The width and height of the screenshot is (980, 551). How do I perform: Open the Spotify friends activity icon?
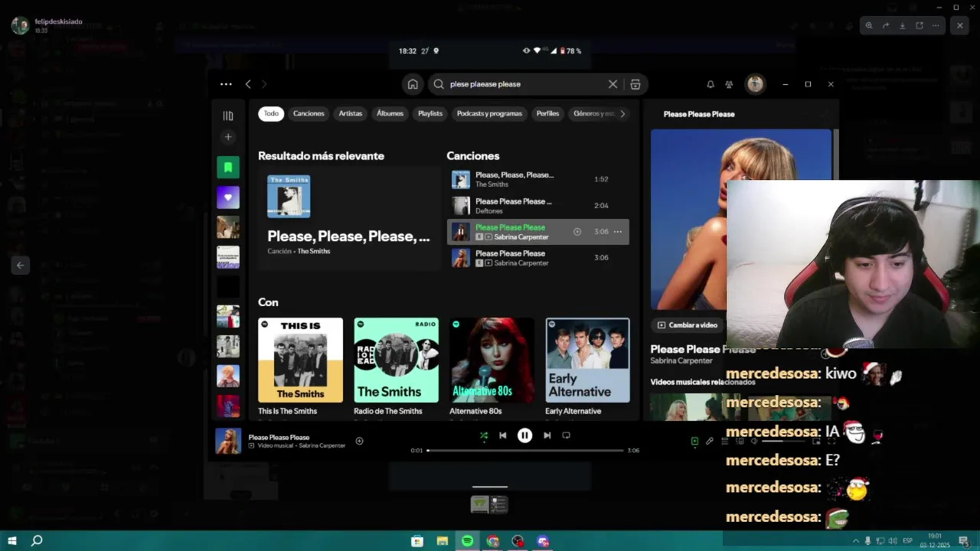tap(729, 84)
